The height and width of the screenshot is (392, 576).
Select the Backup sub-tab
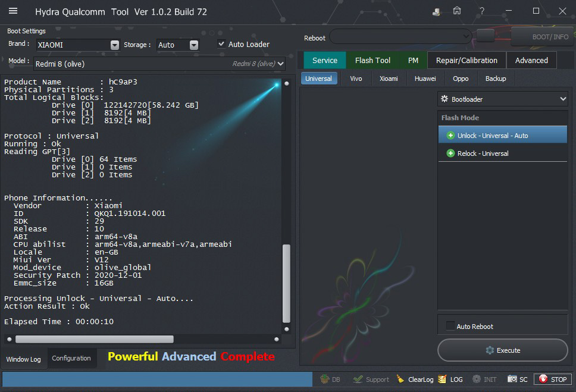(496, 79)
